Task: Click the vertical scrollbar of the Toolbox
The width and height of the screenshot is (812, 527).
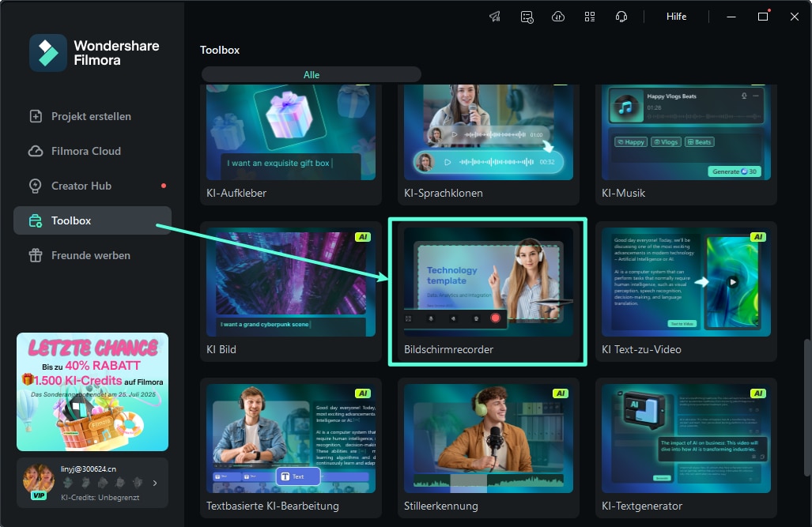Action: pos(806,408)
